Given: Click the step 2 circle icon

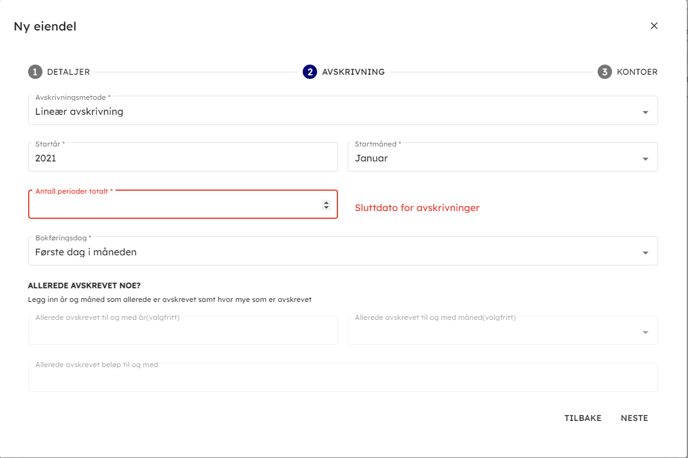Looking at the screenshot, I should [x=310, y=72].
